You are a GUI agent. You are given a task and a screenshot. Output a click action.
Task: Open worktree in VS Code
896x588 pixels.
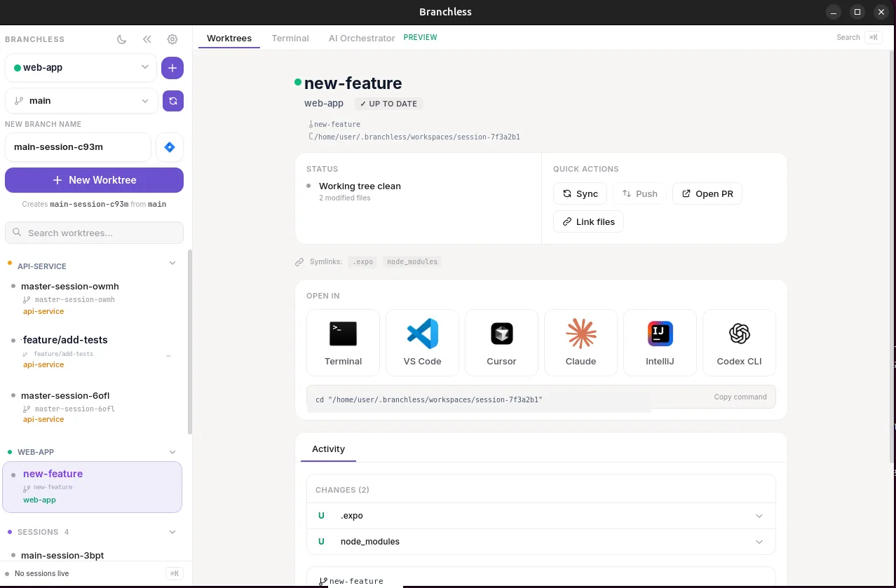[422, 343]
